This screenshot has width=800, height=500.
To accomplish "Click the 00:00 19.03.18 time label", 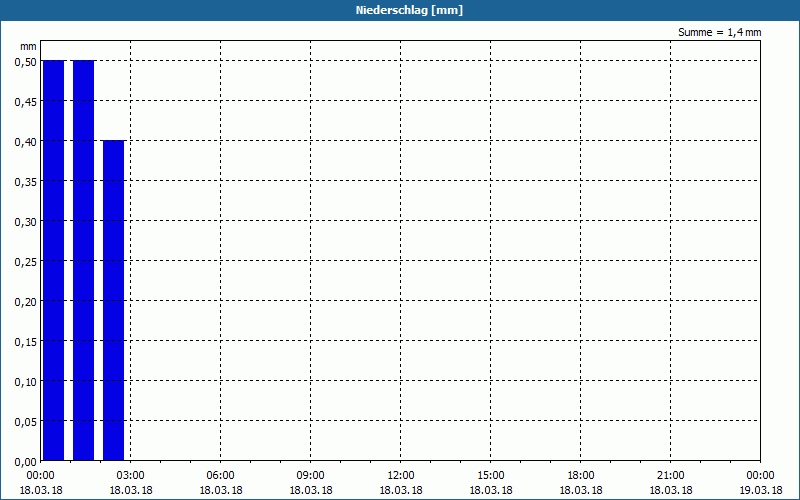I will pyautogui.click(x=761, y=483).
